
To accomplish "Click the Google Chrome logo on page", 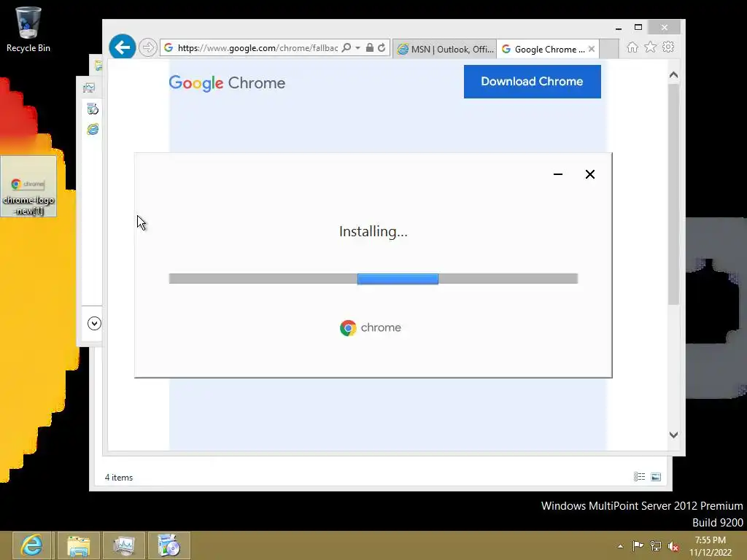I will (227, 83).
